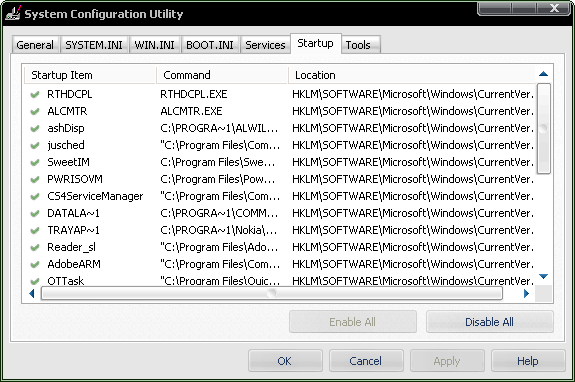Disable the AdobeARM startup checkbox
The image size is (575, 382).
(35, 264)
